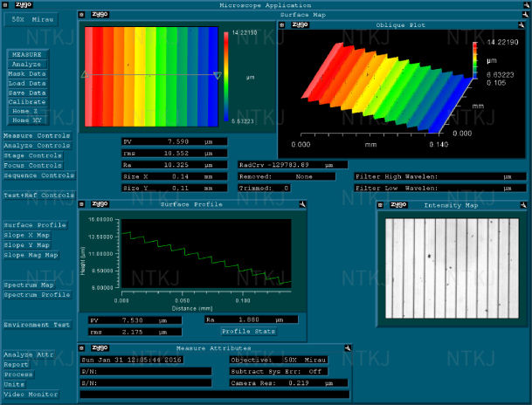Open the Spectrum Profile view
This screenshot has width=532, height=405.
pyautogui.click(x=35, y=294)
